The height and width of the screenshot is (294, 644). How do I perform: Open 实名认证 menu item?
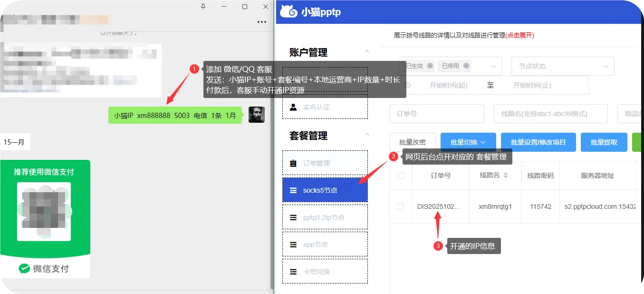pyautogui.click(x=325, y=107)
